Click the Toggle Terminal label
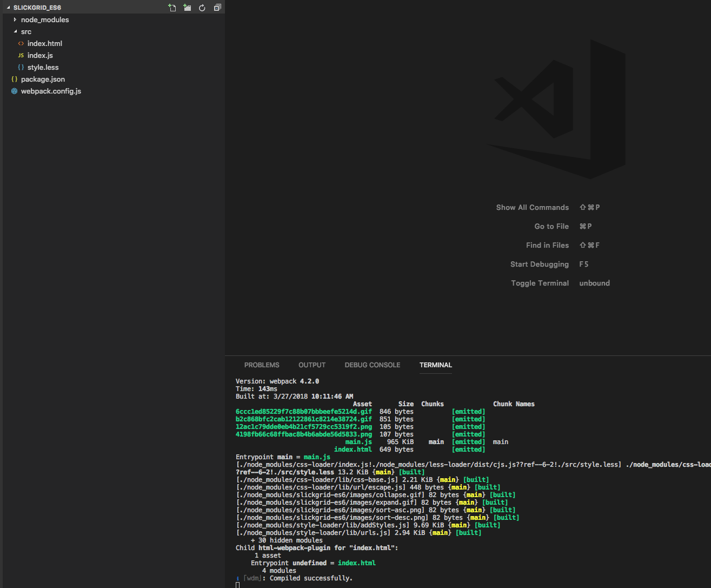Screen dimensions: 711x588 point(540,283)
